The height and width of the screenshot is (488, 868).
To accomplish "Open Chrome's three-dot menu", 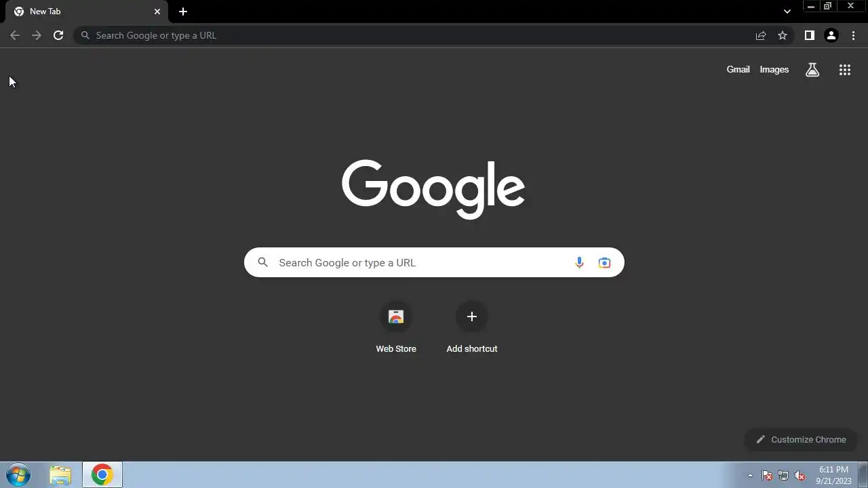I will [853, 35].
